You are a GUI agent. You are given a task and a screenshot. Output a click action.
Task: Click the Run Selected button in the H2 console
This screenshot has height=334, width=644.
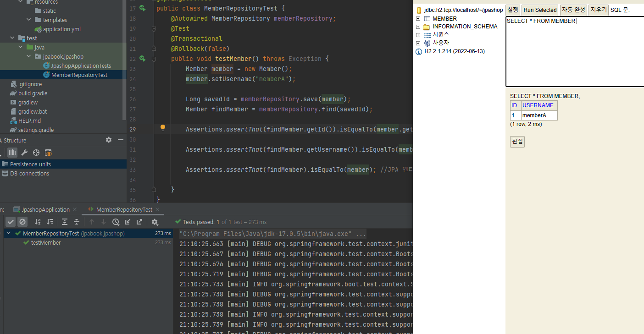540,10
